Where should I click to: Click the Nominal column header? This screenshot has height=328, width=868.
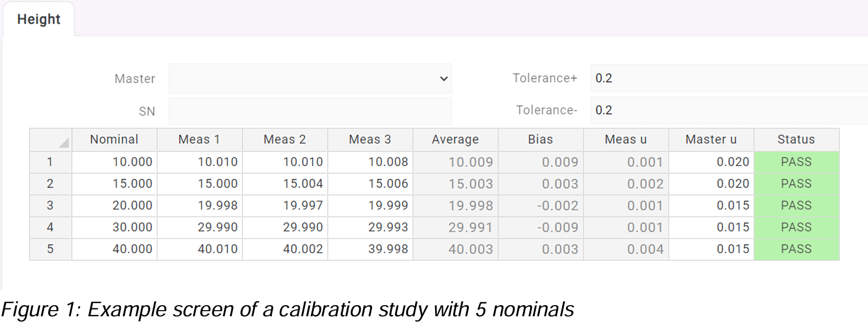114,139
